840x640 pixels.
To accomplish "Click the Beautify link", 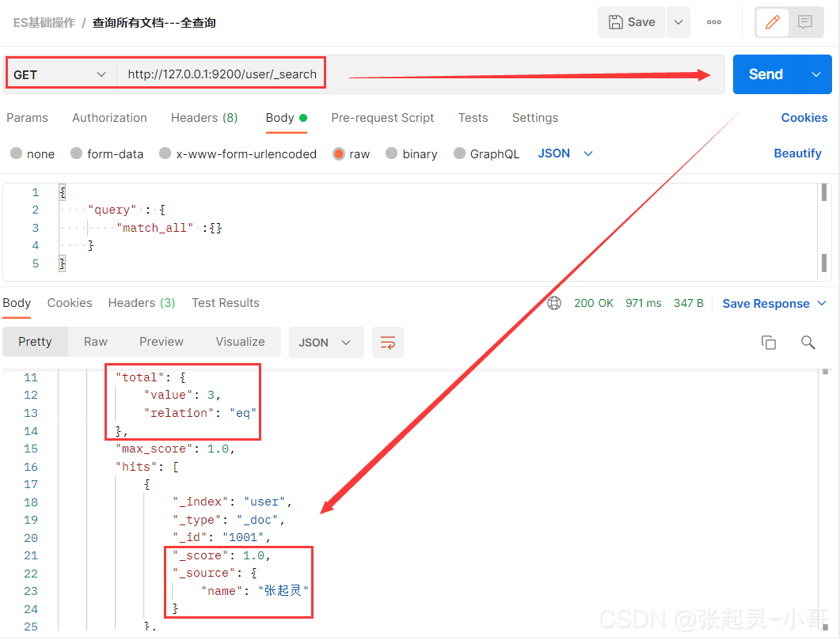I will [x=797, y=153].
